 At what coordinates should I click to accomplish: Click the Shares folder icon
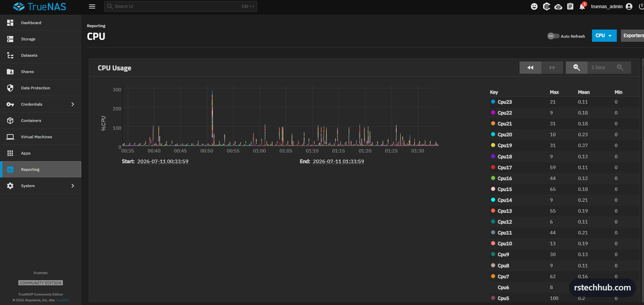[x=10, y=72]
